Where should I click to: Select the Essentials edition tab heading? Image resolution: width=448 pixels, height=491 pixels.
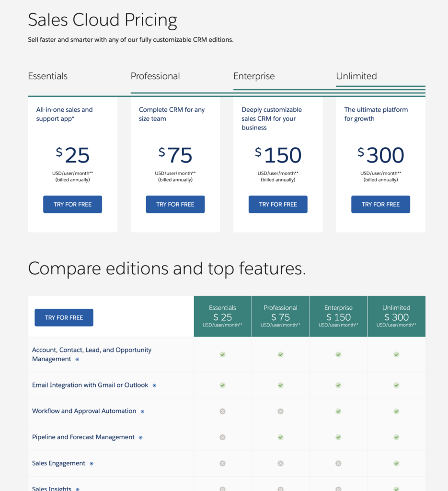(48, 76)
